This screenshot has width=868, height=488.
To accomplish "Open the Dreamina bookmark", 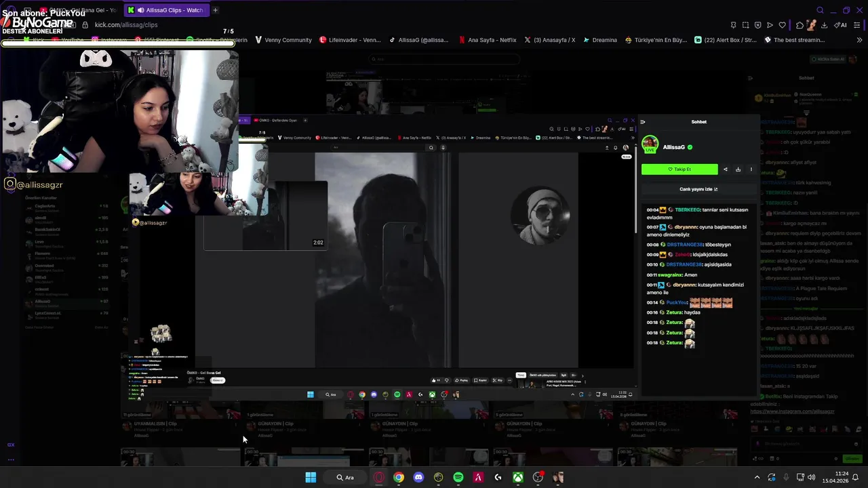I will coord(600,40).
